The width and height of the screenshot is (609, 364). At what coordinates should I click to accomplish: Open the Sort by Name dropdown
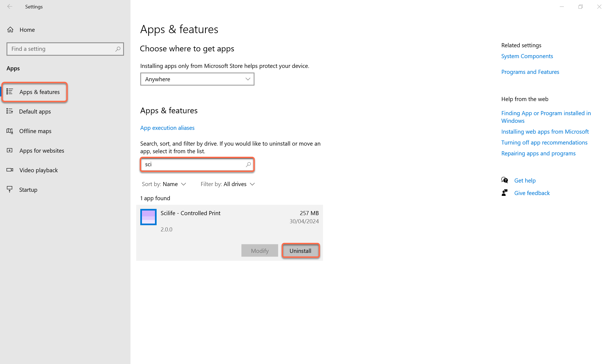[164, 184]
